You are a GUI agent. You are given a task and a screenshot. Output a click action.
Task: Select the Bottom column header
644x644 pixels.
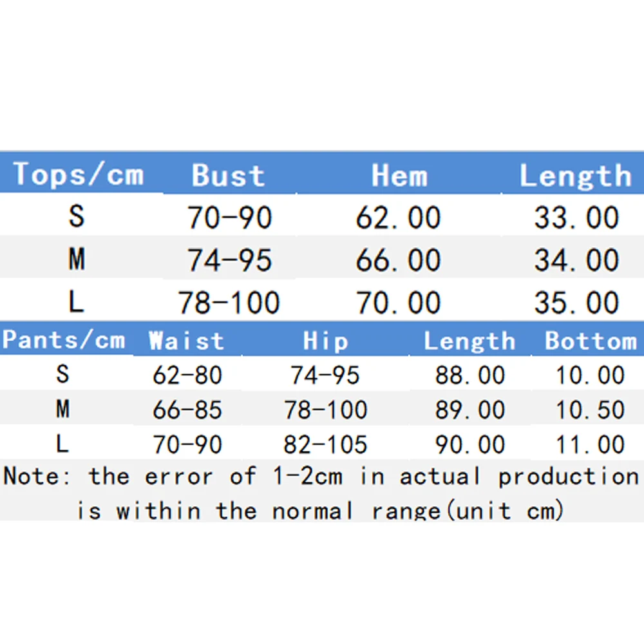[x=591, y=341]
